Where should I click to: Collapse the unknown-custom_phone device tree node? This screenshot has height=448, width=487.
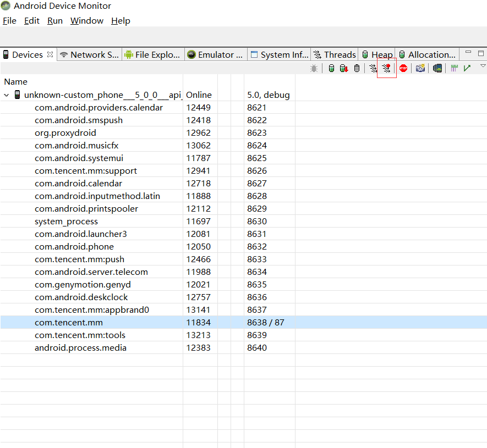pyautogui.click(x=7, y=95)
